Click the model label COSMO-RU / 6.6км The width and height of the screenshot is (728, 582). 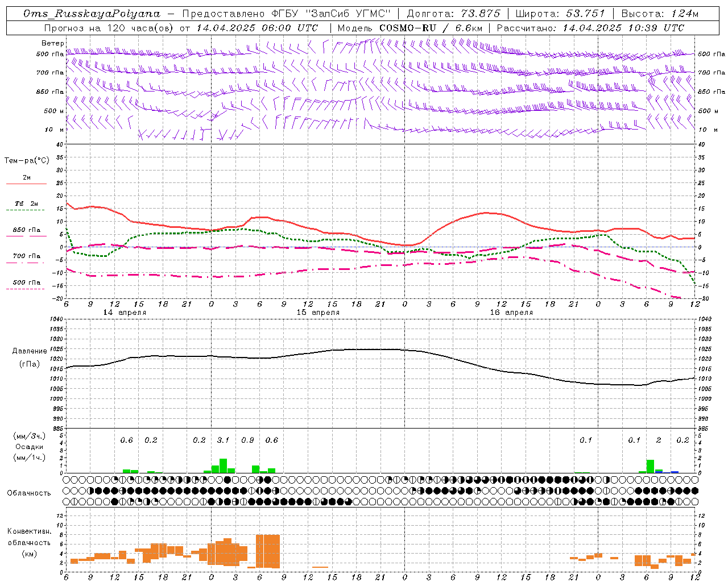pyautogui.click(x=431, y=28)
